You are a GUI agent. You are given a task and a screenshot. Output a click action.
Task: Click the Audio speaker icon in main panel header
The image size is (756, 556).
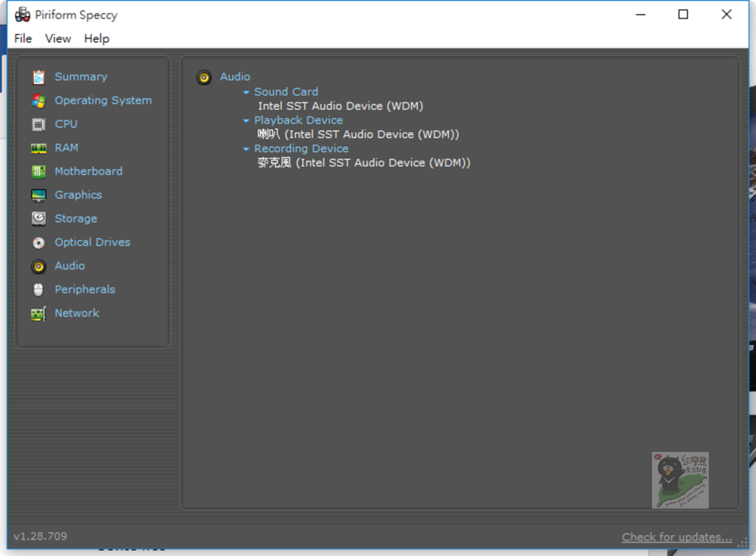point(204,77)
